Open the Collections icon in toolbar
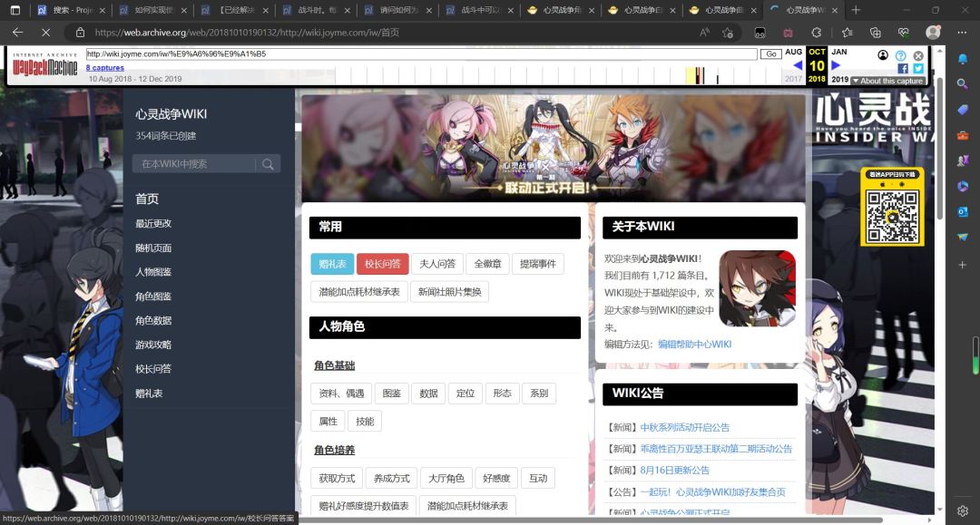The image size is (980, 525). coord(875,33)
